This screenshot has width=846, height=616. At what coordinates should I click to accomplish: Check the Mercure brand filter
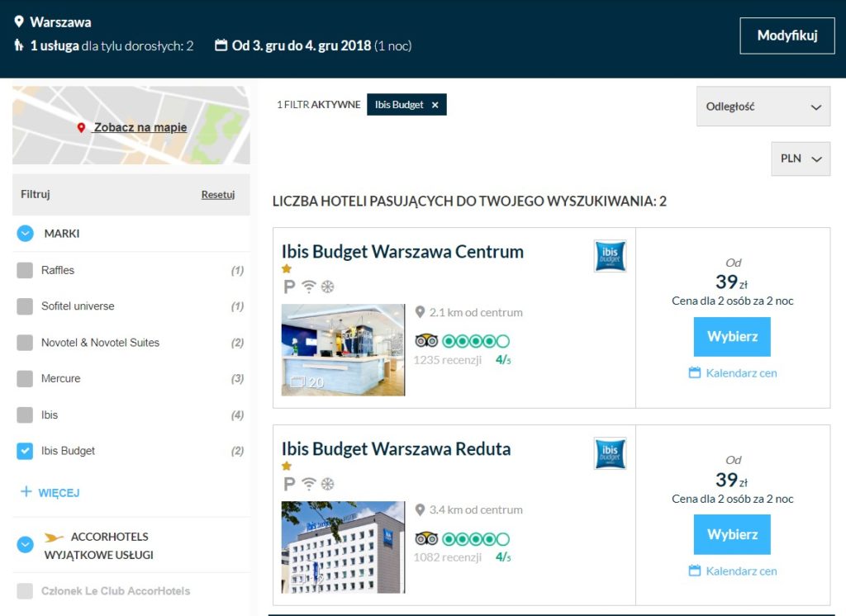tap(25, 379)
